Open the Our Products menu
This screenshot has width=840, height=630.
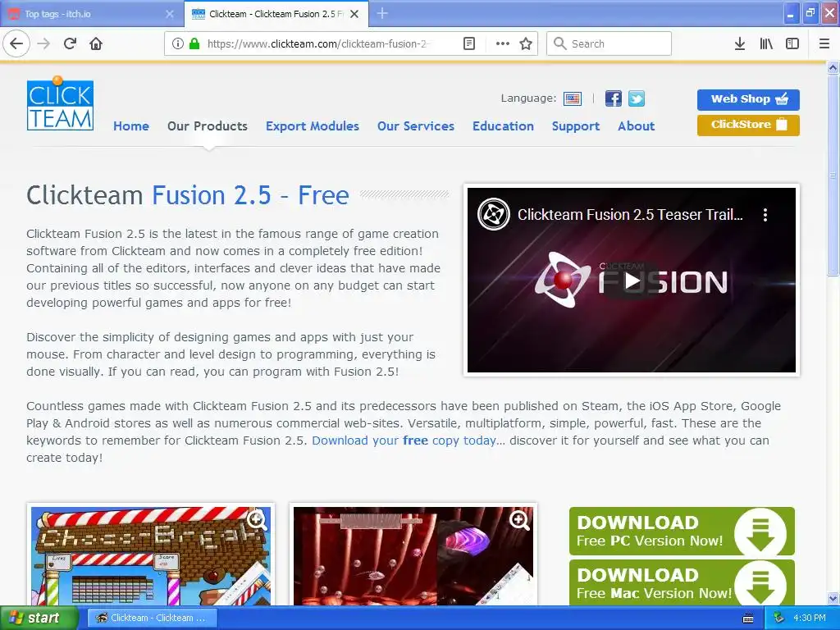[x=208, y=126]
